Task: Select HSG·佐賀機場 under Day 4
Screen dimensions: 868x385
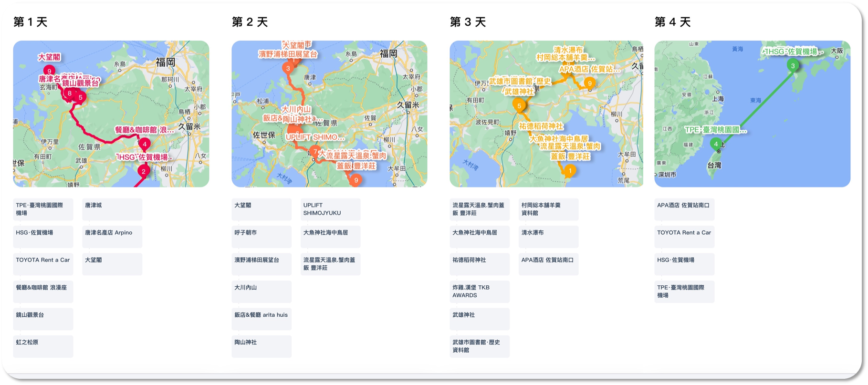Action: (685, 264)
